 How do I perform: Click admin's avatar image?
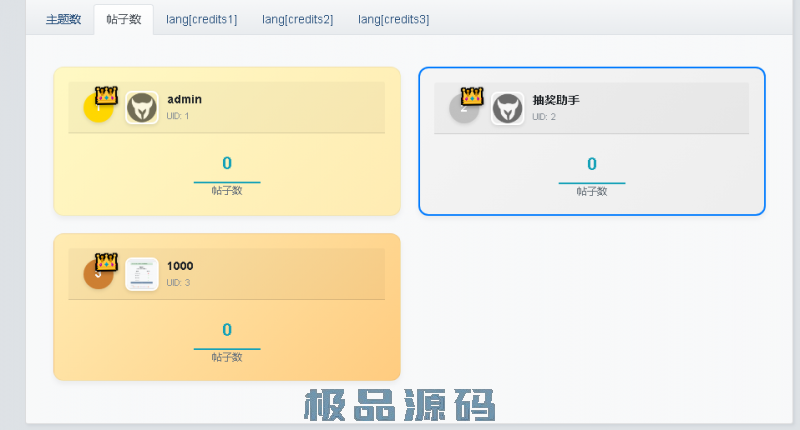(x=142, y=108)
